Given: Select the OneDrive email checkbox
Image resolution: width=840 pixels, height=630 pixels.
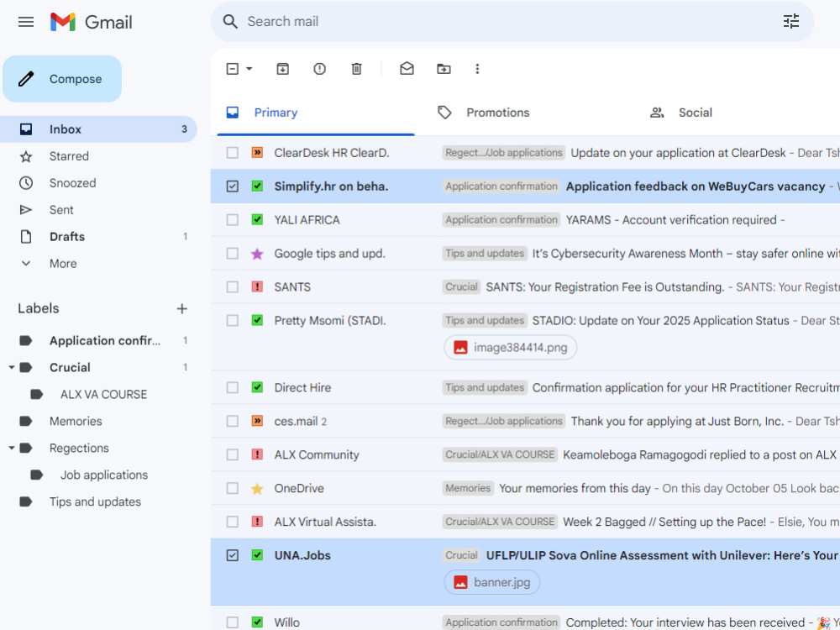Looking at the screenshot, I should [x=232, y=489].
